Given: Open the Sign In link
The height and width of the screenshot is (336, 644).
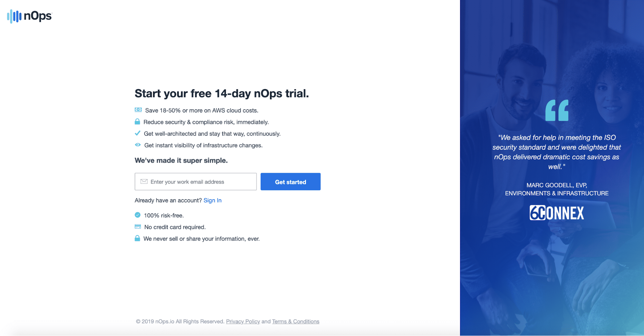Looking at the screenshot, I should coord(213,200).
